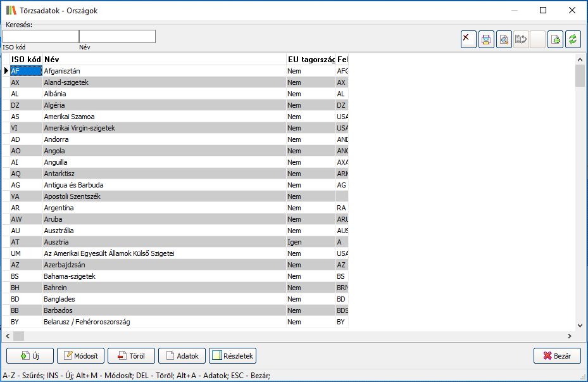Click the Új (new) button
588x382 pixels.
pos(30,356)
